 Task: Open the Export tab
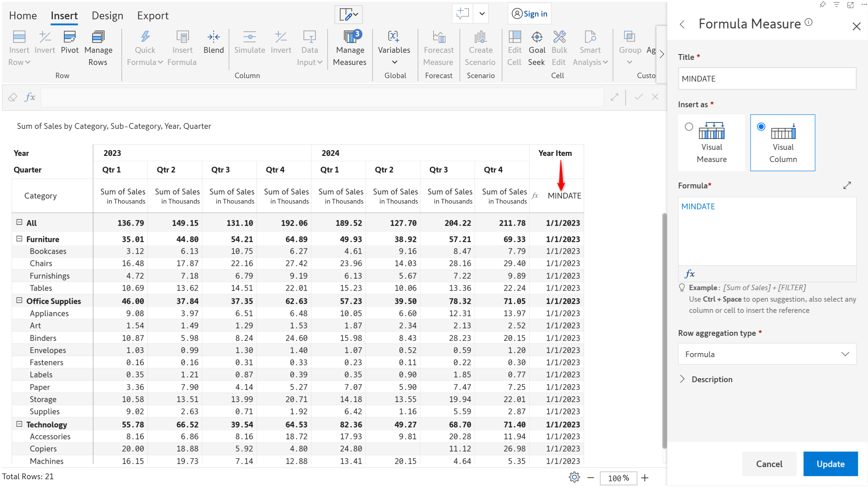coord(153,16)
